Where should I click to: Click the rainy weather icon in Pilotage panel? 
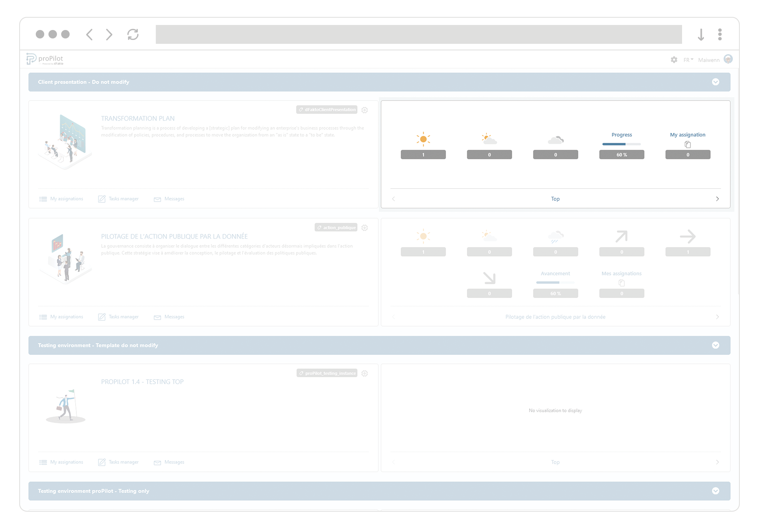(555, 236)
